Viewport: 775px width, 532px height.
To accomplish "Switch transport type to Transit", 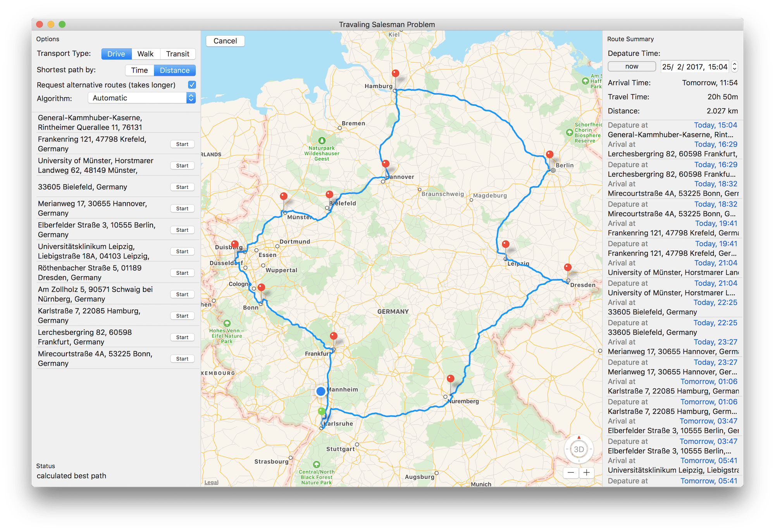I will point(177,54).
